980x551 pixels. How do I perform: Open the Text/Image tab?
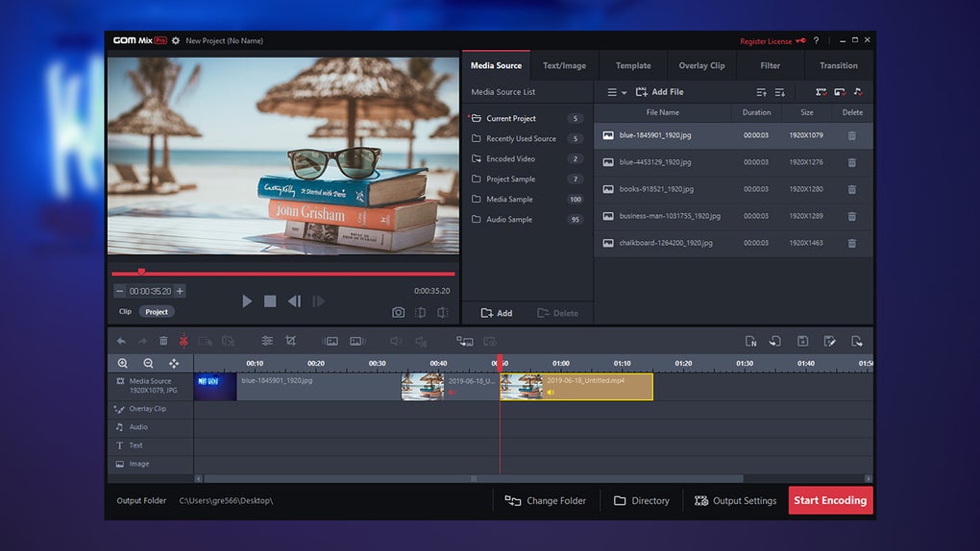[564, 66]
